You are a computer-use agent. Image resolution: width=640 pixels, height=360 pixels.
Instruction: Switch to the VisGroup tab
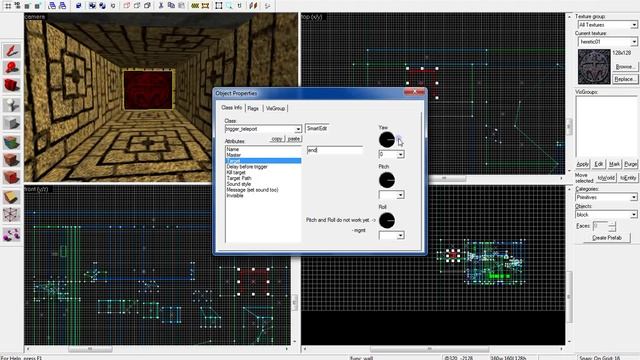tap(275, 109)
